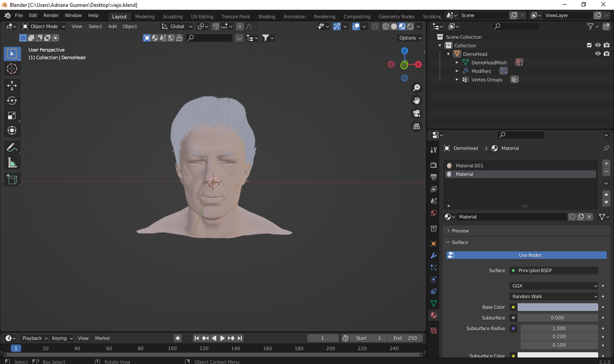Switch to rendered viewport shading
614x364 pixels.
coord(410,26)
